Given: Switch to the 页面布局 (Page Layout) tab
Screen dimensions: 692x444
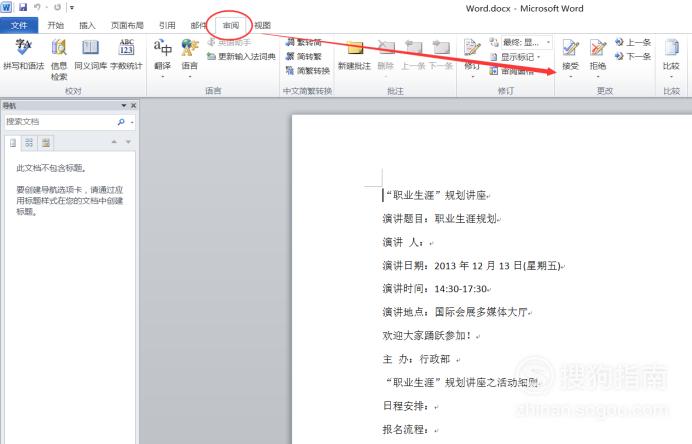Looking at the screenshot, I should pos(127,26).
